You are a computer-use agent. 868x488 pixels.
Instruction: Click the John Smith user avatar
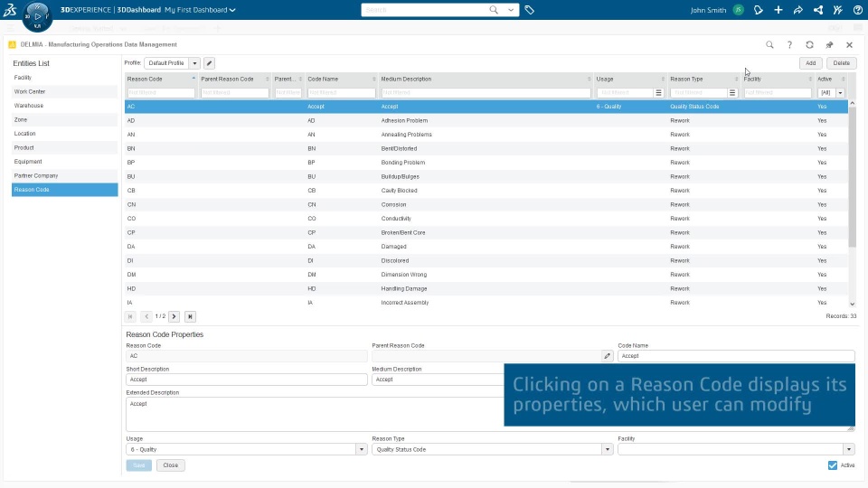(738, 10)
